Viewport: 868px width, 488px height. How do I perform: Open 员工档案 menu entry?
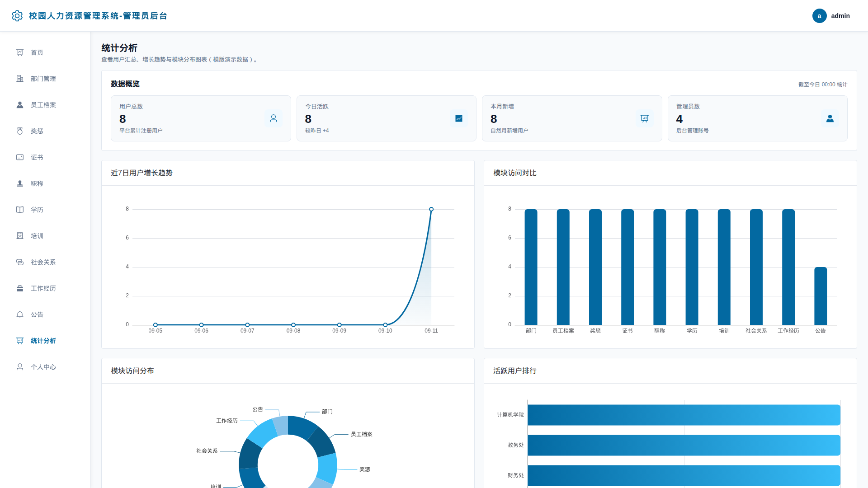45,105
